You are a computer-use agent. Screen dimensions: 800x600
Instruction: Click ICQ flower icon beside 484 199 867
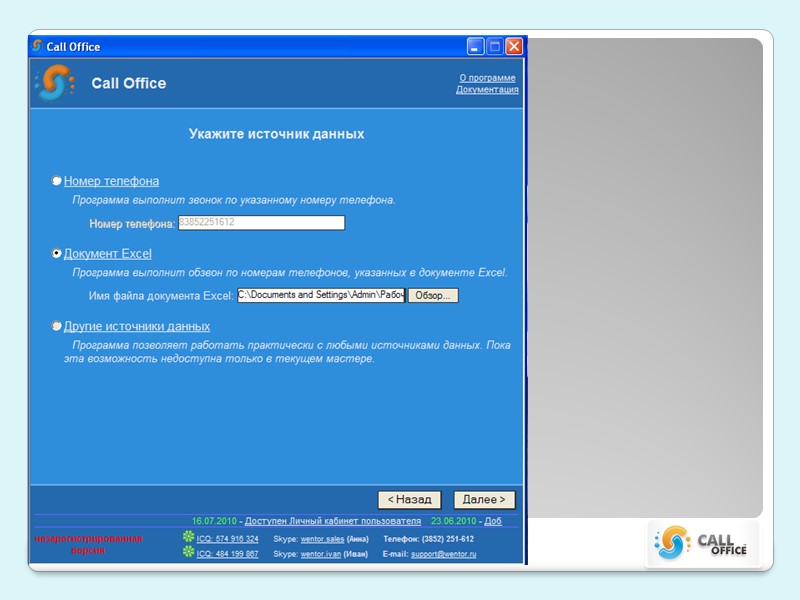tap(188, 552)
